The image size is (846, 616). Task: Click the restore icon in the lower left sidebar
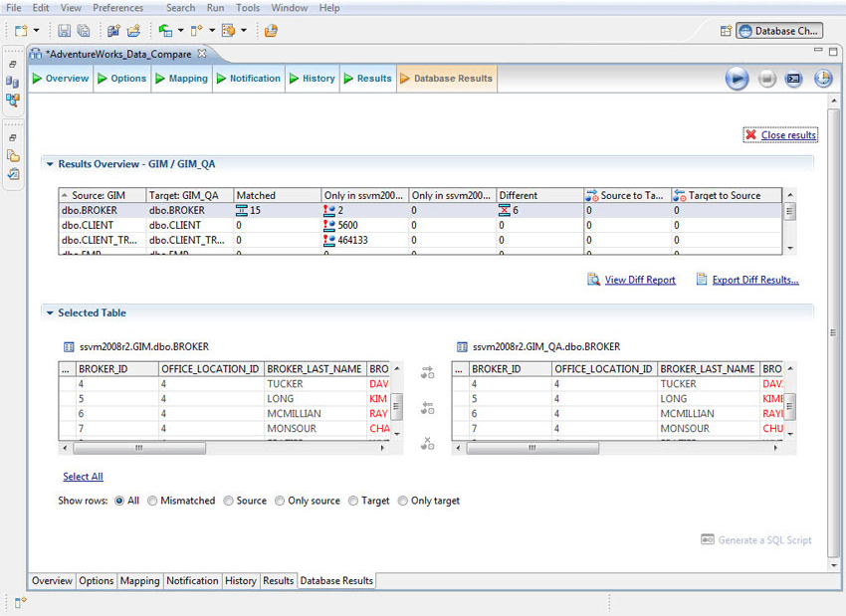pos(13,137)
